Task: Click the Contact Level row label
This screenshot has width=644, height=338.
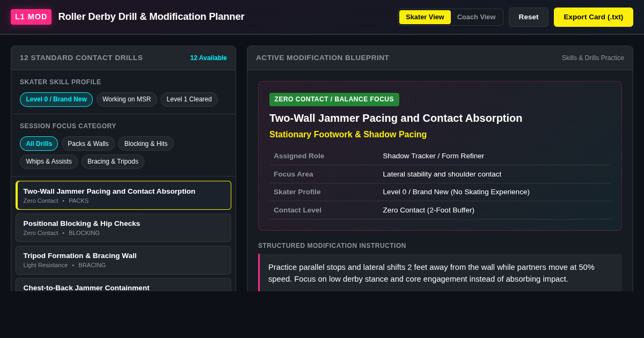Action: coord(297,210)
